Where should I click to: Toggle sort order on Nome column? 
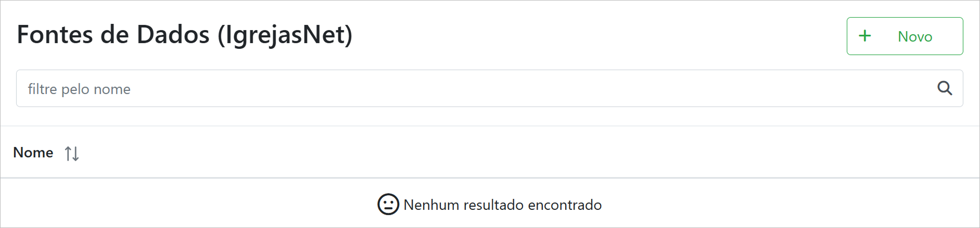pyautogui.click(x=72, y=153)
